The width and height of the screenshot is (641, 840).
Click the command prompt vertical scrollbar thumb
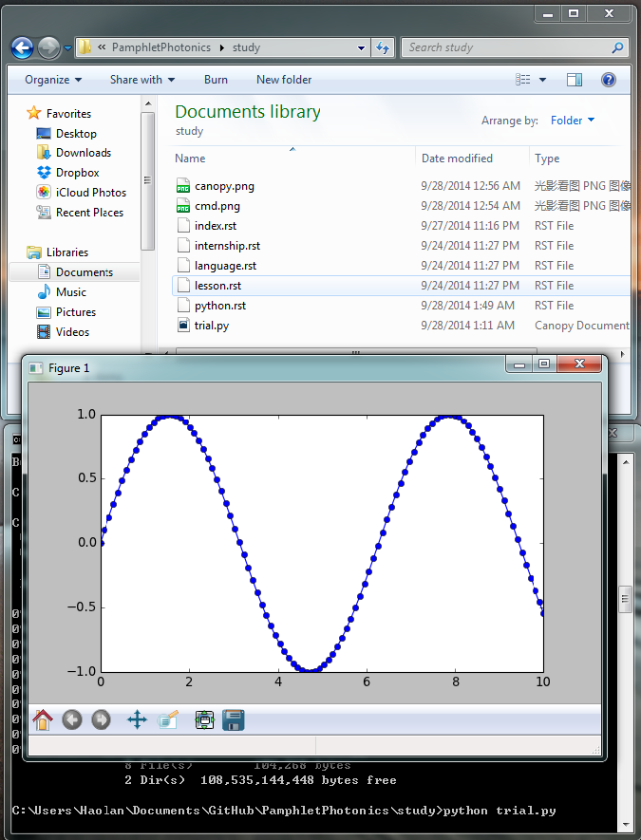pos(625,600)
